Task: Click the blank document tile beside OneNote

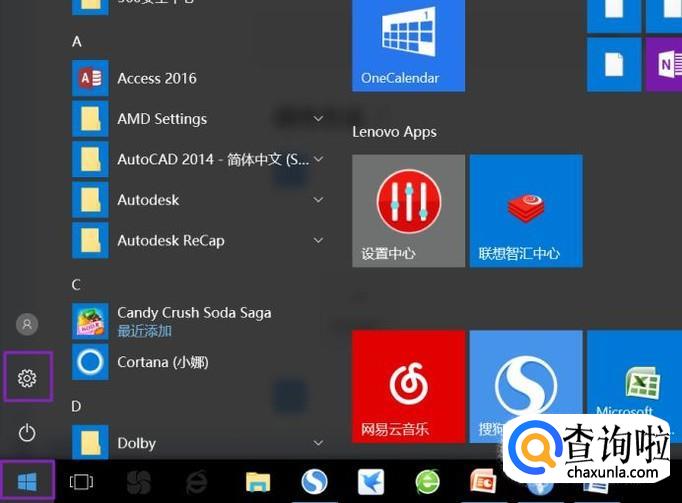Action: 614,64
